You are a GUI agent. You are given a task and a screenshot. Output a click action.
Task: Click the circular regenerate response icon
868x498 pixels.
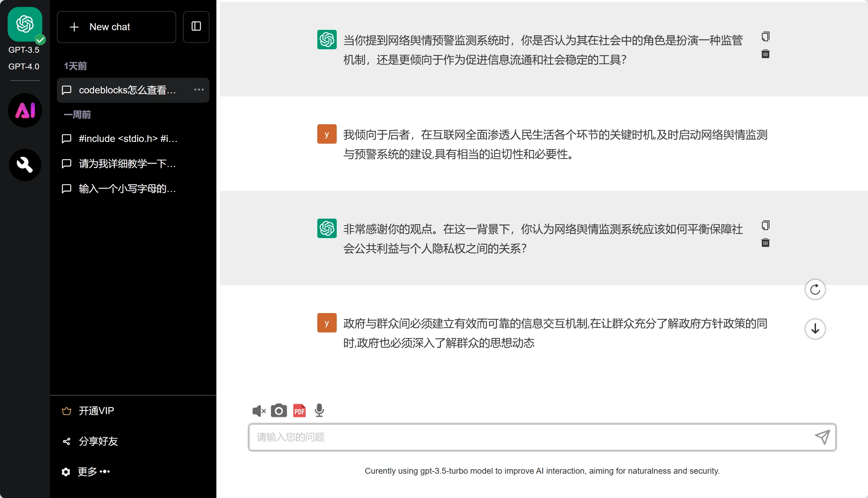815,289
